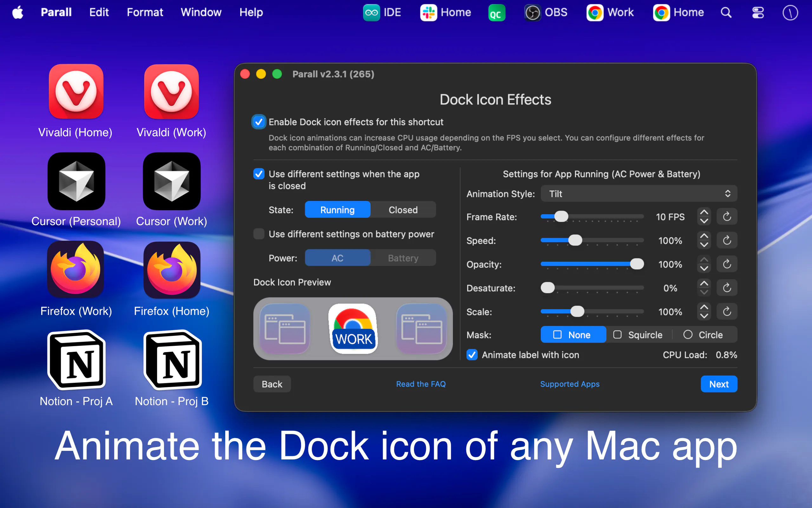Open the Animation Style dropdown
Screen dimensions: 812x508
(639, 194)
